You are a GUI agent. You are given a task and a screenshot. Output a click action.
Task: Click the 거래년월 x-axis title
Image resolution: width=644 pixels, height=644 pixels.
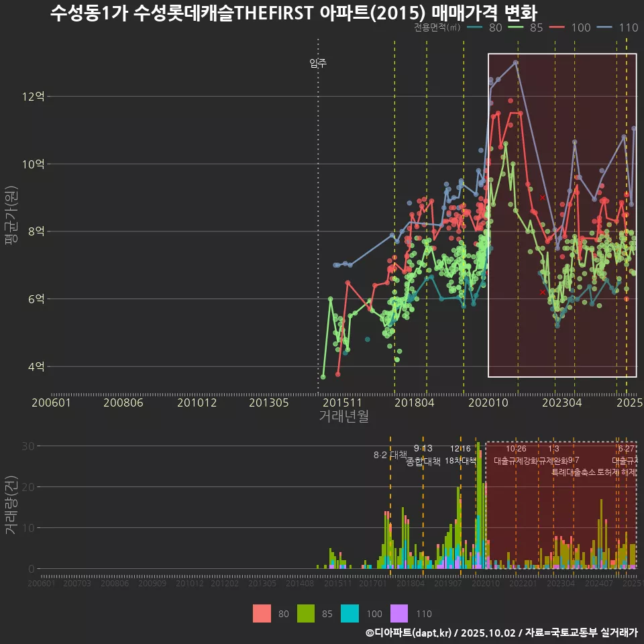343,417
